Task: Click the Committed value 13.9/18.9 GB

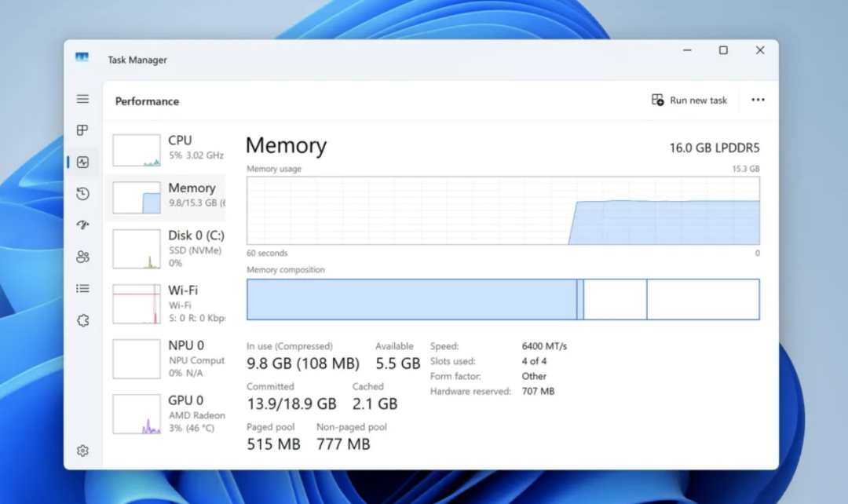Action: tap(291, 404)
